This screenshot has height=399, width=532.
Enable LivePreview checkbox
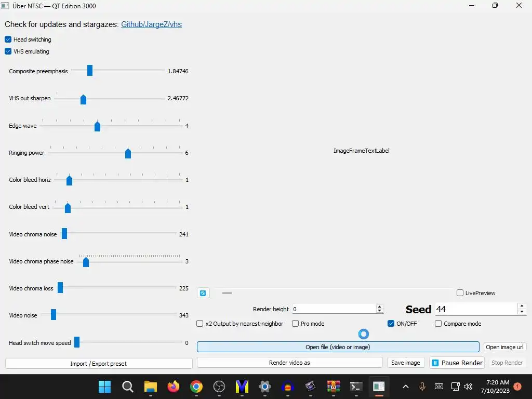(x=460, y=293)
